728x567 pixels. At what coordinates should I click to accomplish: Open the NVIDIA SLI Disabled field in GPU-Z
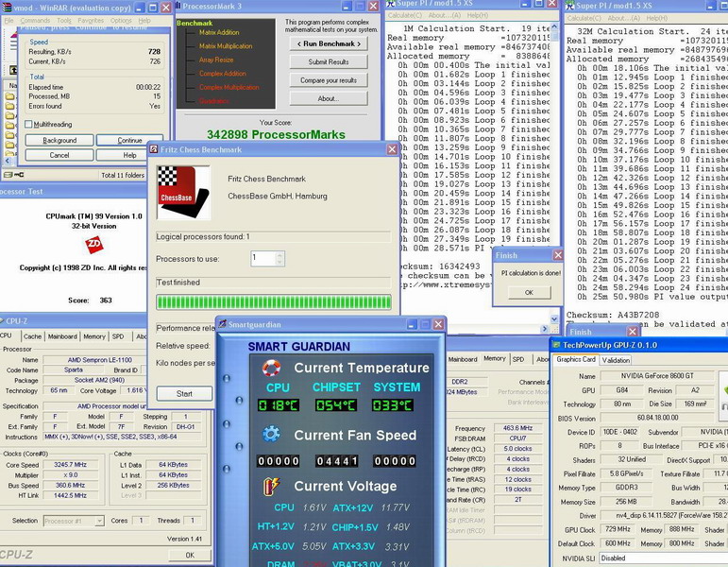point(663,558)
